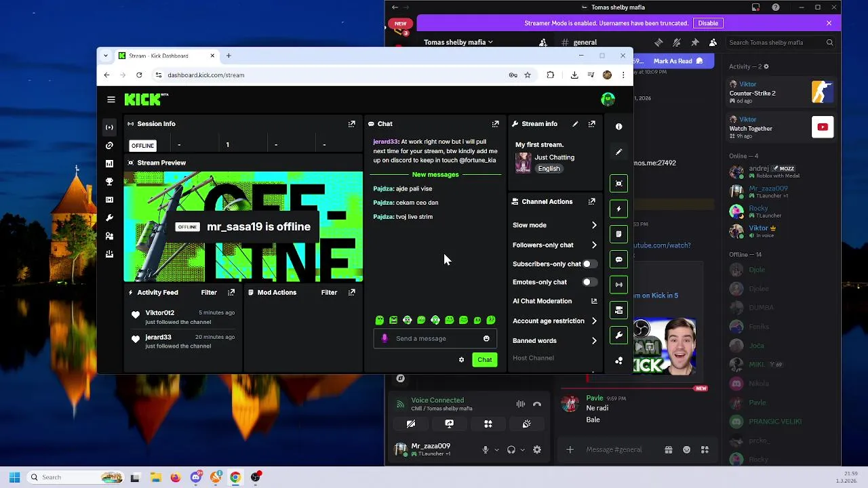
Task: Enable Emotes-only chat
Action: point(589,282)
